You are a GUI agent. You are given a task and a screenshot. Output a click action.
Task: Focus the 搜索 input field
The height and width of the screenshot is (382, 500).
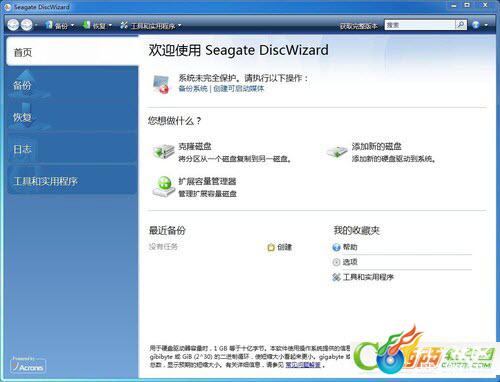pos(420,25)
